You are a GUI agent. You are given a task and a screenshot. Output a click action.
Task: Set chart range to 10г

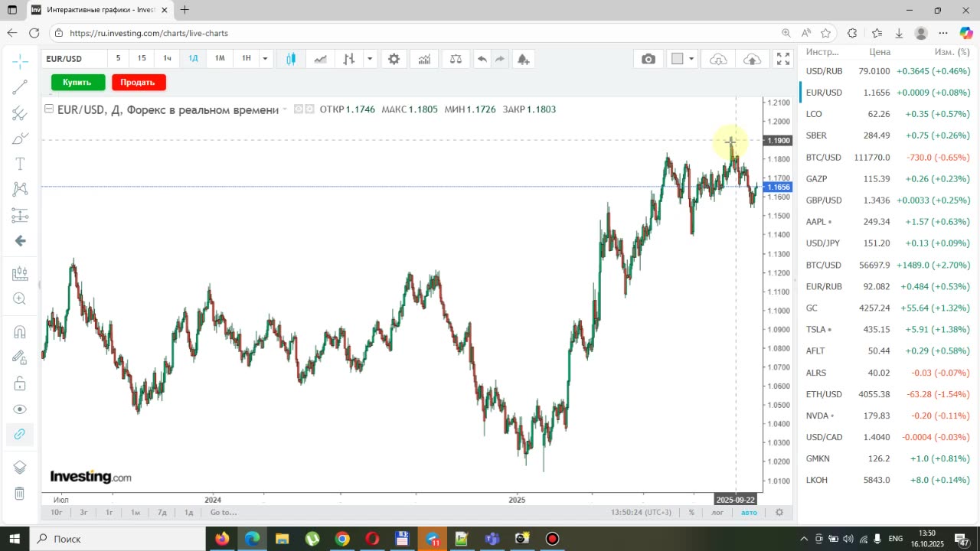pos(57,513)
